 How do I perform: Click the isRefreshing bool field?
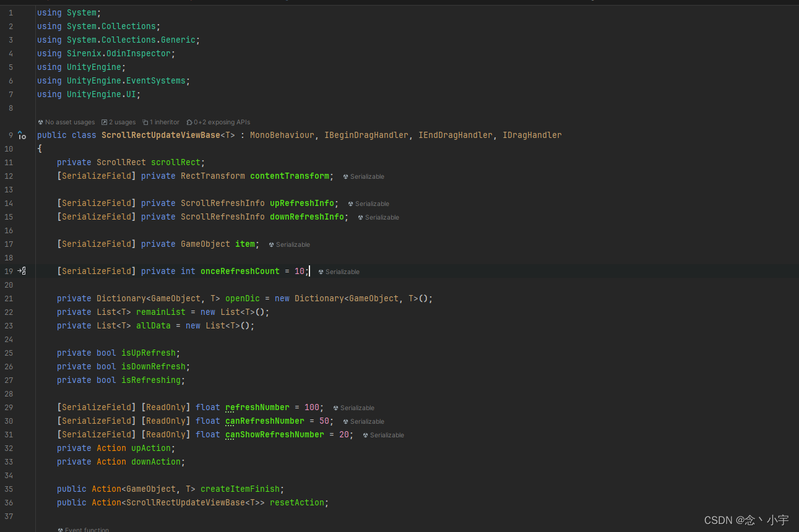click(x=151, y=380)
